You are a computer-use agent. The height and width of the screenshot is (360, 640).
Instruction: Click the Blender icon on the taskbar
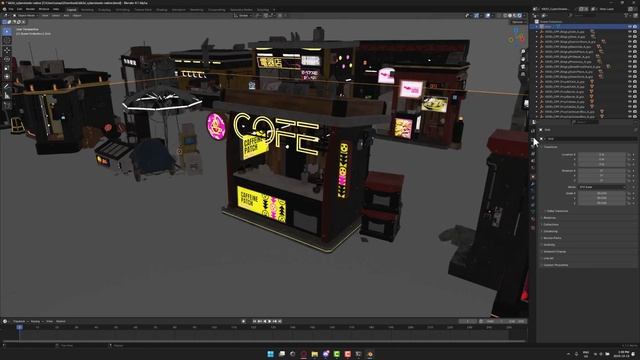(x=370, y=354)
